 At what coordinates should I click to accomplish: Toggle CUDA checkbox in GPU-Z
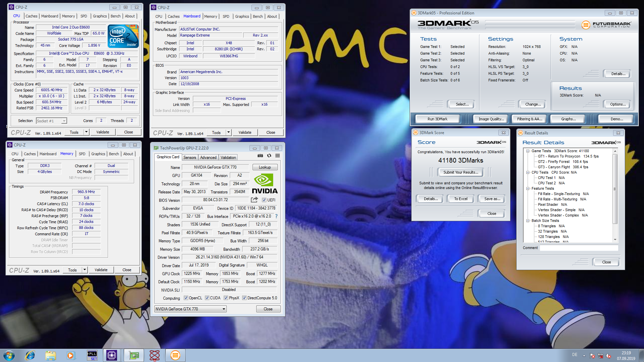207,298
